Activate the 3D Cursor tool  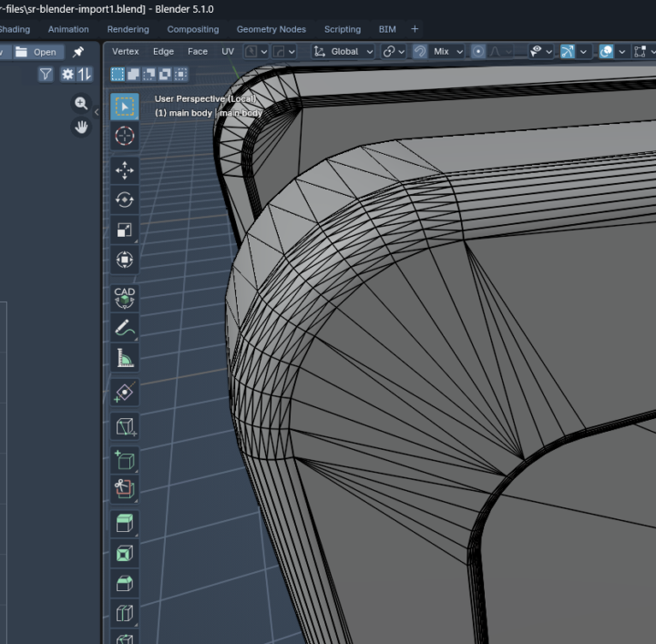[x=125, y=136]
